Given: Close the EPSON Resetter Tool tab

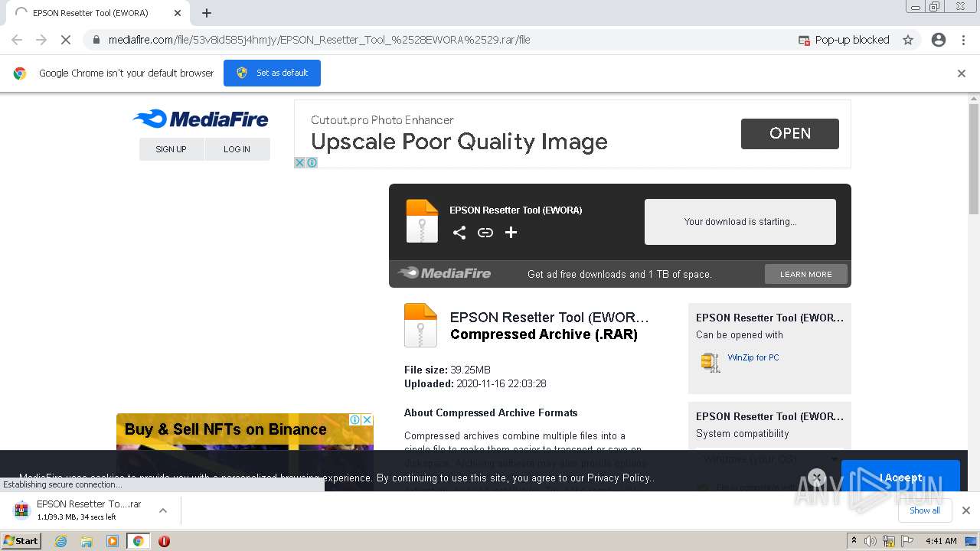Looking at the screenshot, I should (178, 13).
